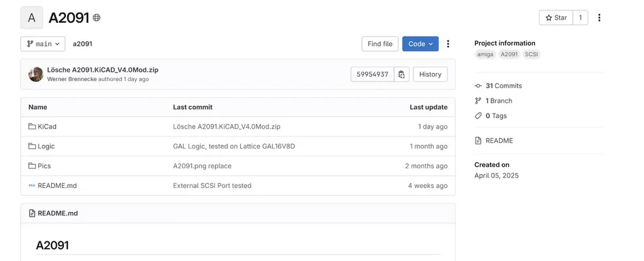Open External SCSI Port tested commit

click(212, 185)
